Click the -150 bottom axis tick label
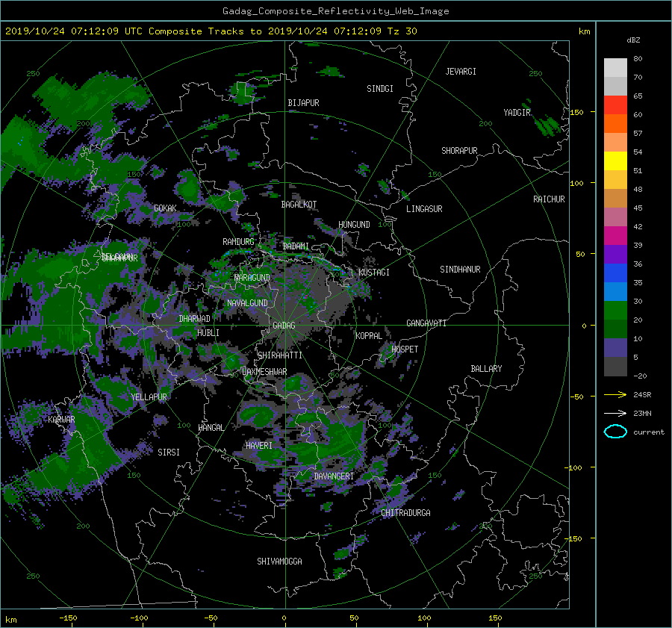The image size is (672, 628). tap(68, 618)
